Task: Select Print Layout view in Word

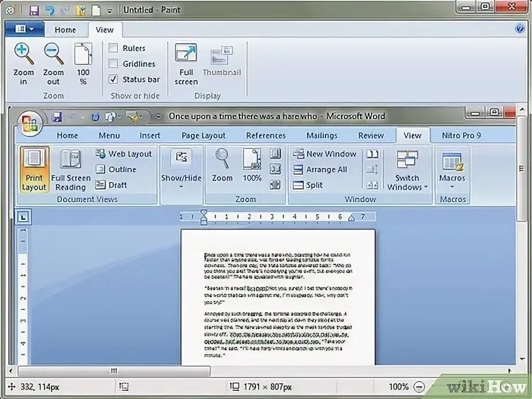Action: [x=34, y=169]
